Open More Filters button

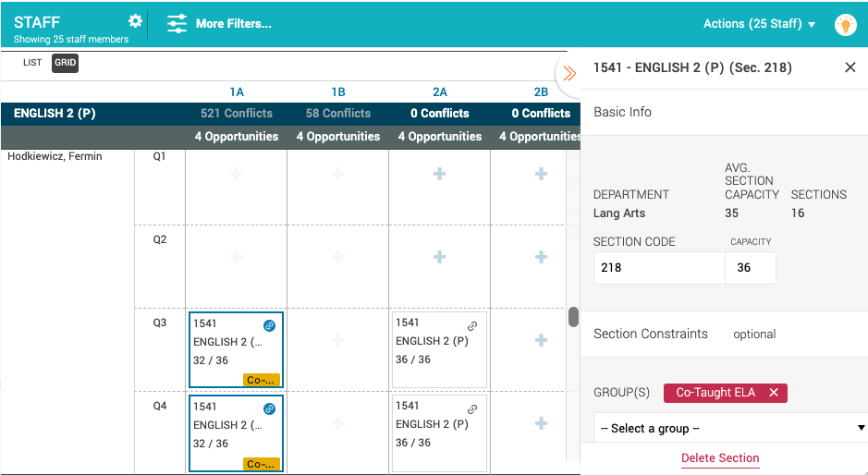pyautogui.click(x=233, y=24)
